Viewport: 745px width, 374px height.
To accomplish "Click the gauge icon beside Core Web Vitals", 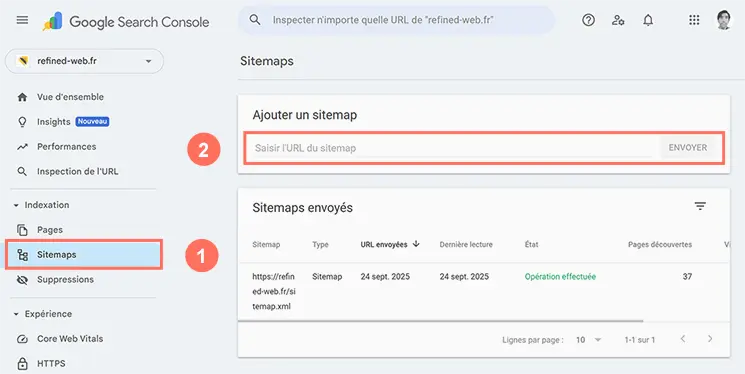I will pyautogui.click(x=22, y=339).
